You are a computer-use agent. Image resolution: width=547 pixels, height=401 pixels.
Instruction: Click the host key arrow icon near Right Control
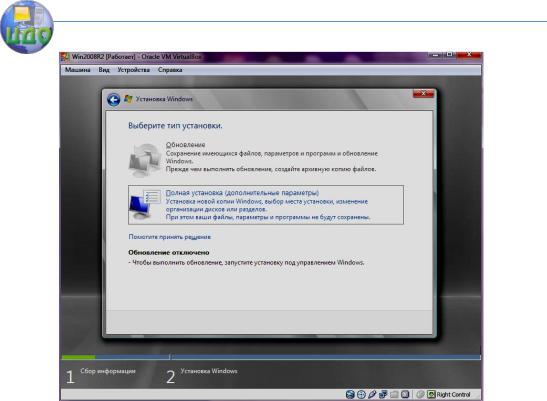431,394
